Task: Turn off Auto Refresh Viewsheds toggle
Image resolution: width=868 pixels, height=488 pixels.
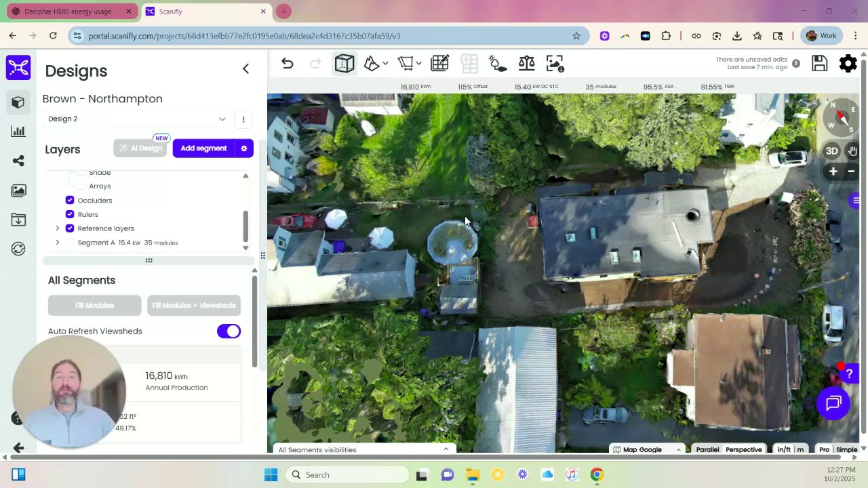Action: click(229, 331)
